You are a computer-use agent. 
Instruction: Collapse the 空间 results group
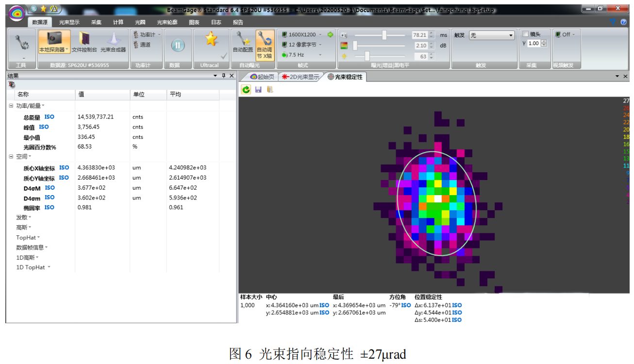[11, 157]
